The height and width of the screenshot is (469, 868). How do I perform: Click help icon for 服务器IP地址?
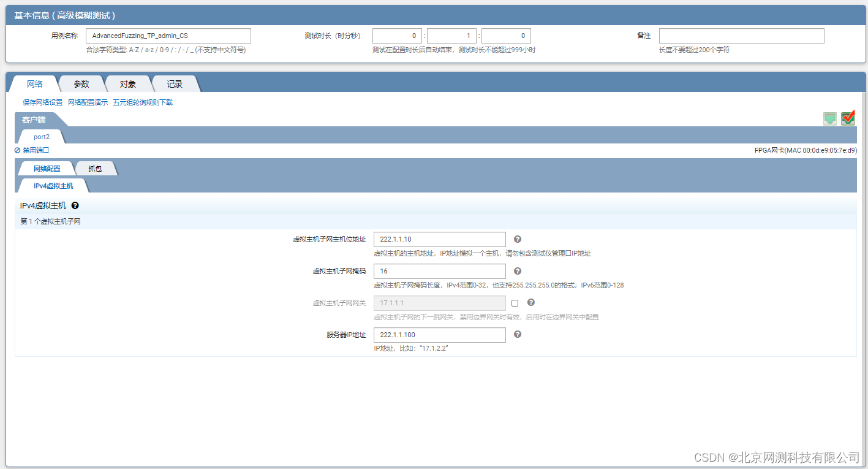[518, 334]
